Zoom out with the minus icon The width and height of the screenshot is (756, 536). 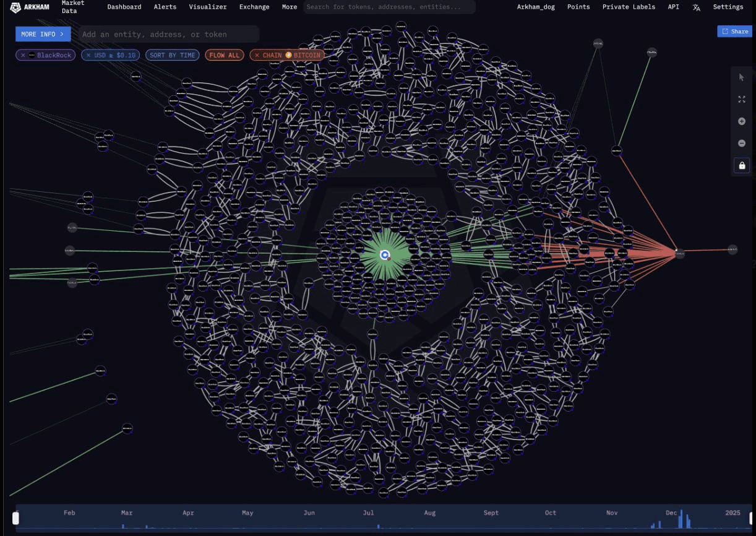(x=742, y=143)
